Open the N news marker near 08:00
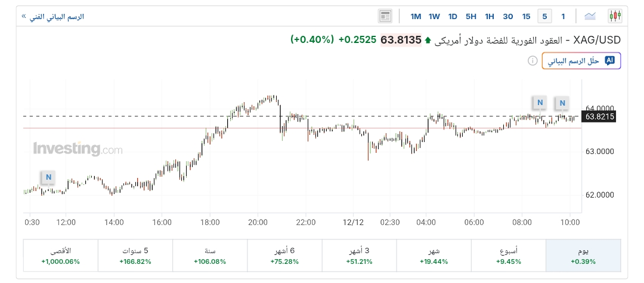This screenshot has width=644, height=283. 540,103
